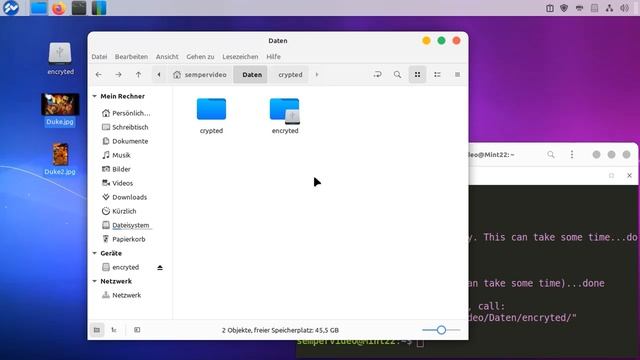Go forward with the right arrow button
The height and width of the screenshot is (360, 640).
(118, 75)
